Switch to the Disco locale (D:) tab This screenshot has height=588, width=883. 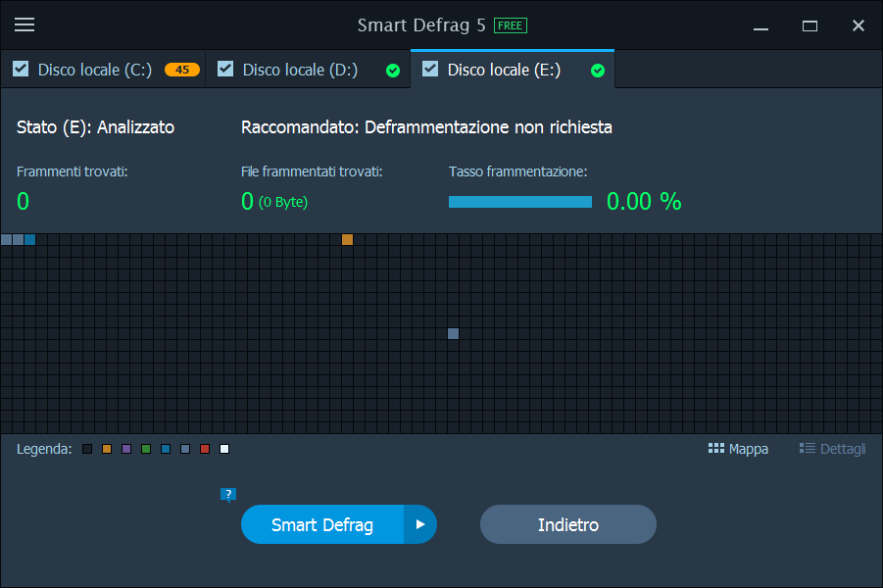tap(300, 70)
